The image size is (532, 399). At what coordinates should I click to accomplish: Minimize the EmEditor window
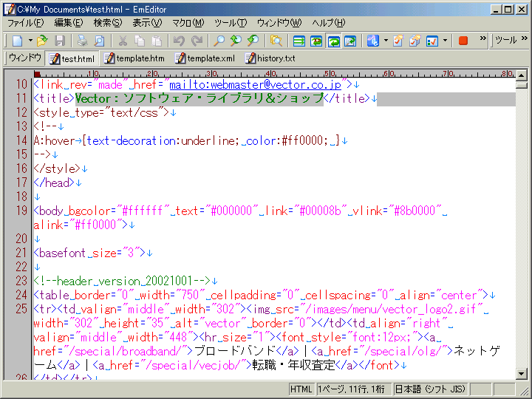(x=496, y=9)
